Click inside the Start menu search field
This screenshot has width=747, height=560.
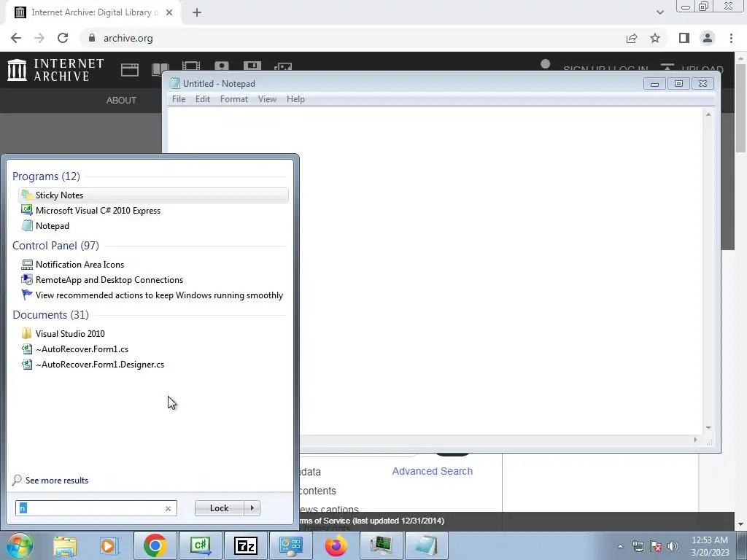(x=90, y=508)
